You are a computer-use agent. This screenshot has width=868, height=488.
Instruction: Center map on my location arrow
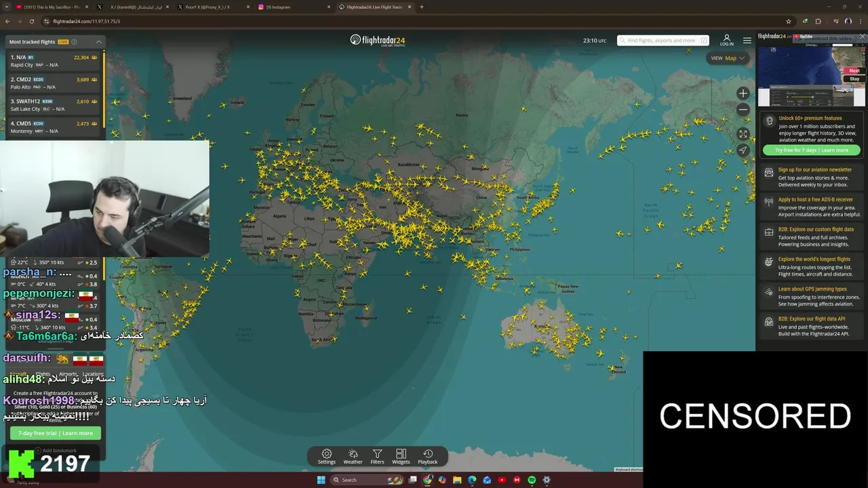click(x=743, y=150)
